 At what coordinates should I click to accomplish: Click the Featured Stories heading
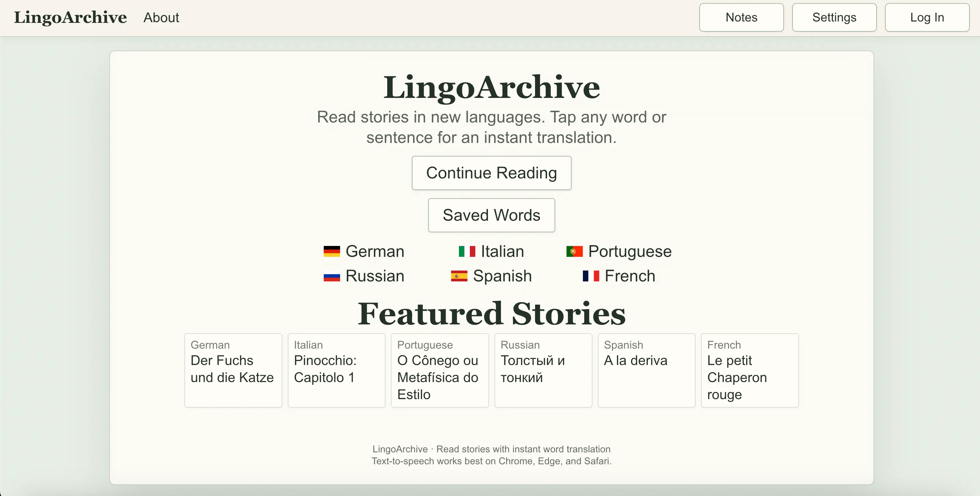[x=491, y=314]
